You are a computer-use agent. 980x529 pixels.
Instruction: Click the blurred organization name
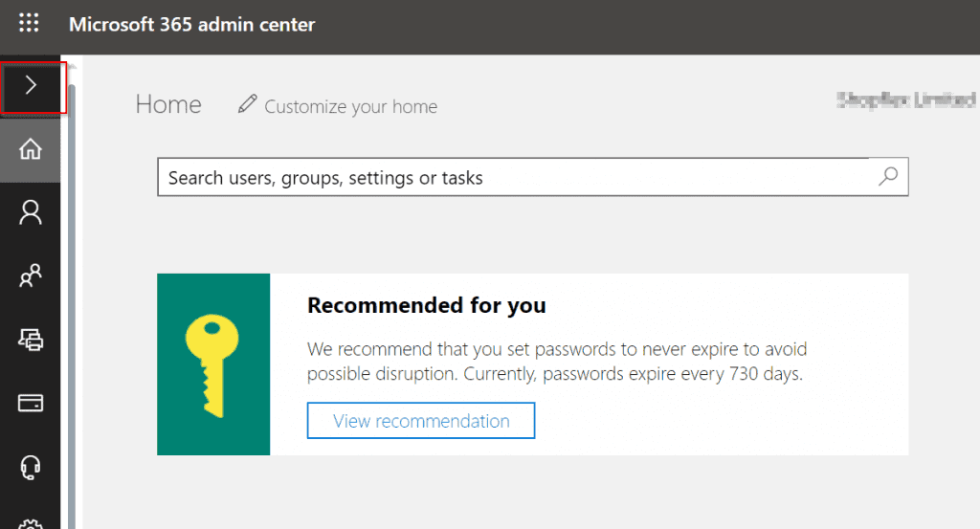click(x=906, y=99)
